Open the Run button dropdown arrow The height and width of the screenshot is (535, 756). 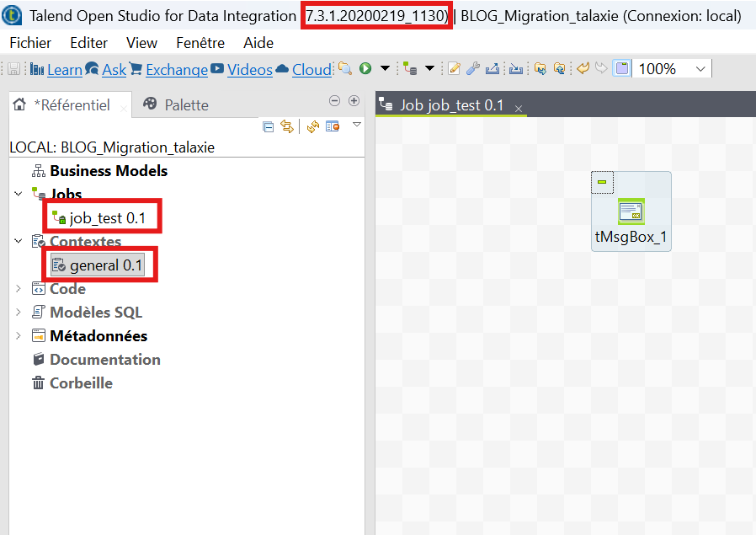coord(385,69)
